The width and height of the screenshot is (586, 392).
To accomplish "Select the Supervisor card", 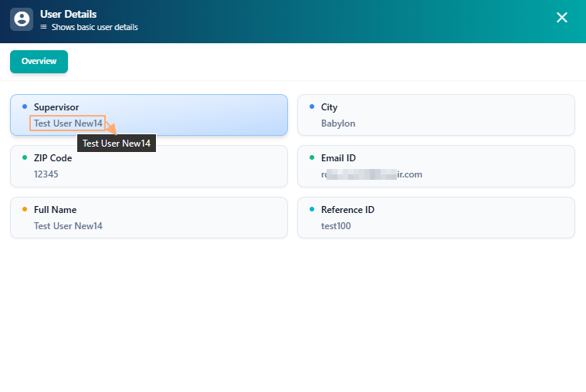I will 149,115.
